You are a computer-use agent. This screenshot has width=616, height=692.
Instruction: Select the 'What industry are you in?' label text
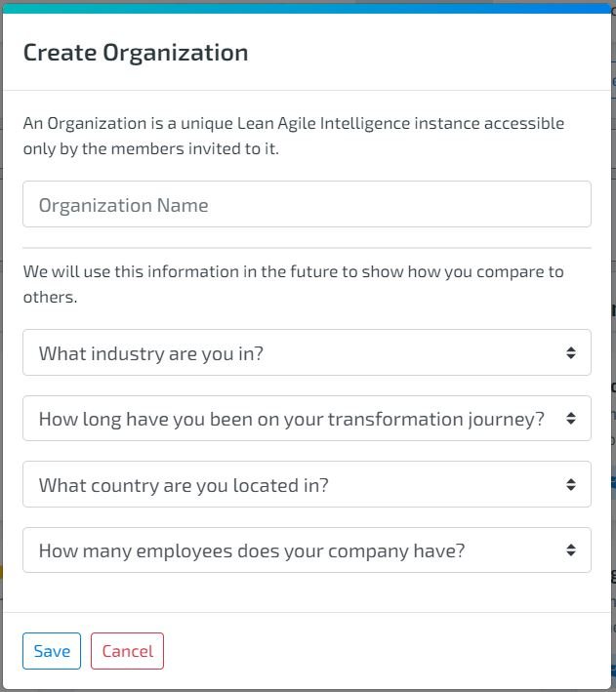tap(151, 354)
